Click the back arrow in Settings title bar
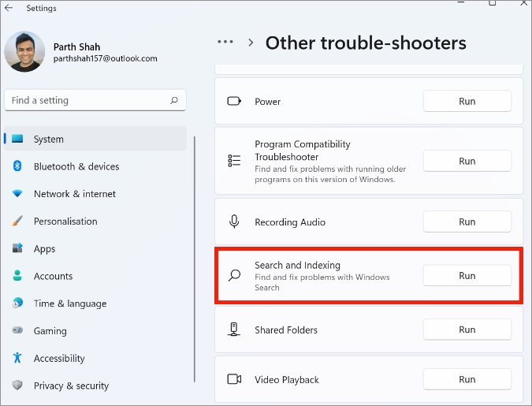 9,8
